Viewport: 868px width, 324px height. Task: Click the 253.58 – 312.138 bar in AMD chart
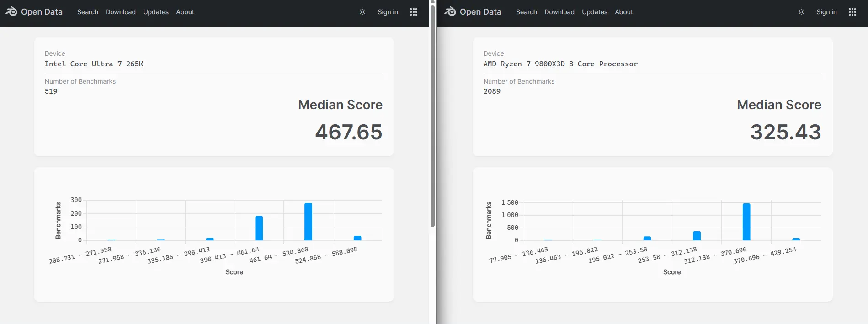697,236
